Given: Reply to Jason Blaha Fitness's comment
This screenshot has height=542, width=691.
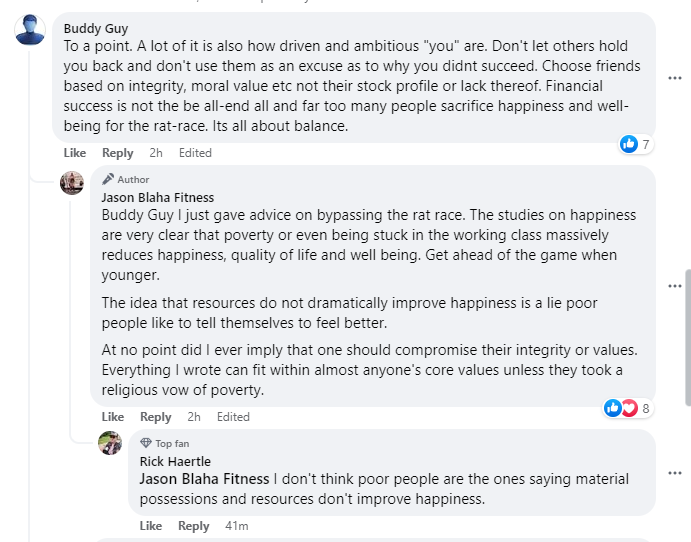Looking at the screenshot, I should coord(156,417).
